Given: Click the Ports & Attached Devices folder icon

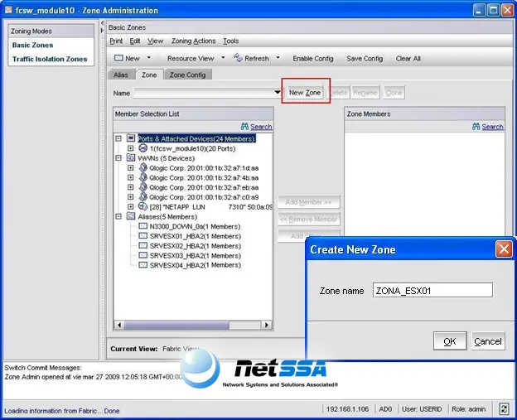Looking at the screenshot, I should [x=131, y=138].
